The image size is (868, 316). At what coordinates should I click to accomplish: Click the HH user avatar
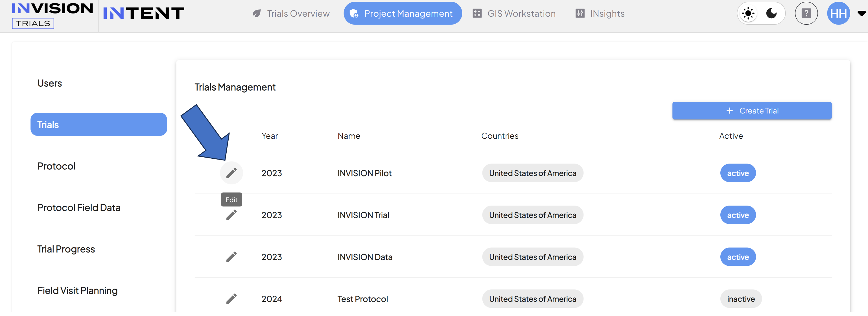838,14
